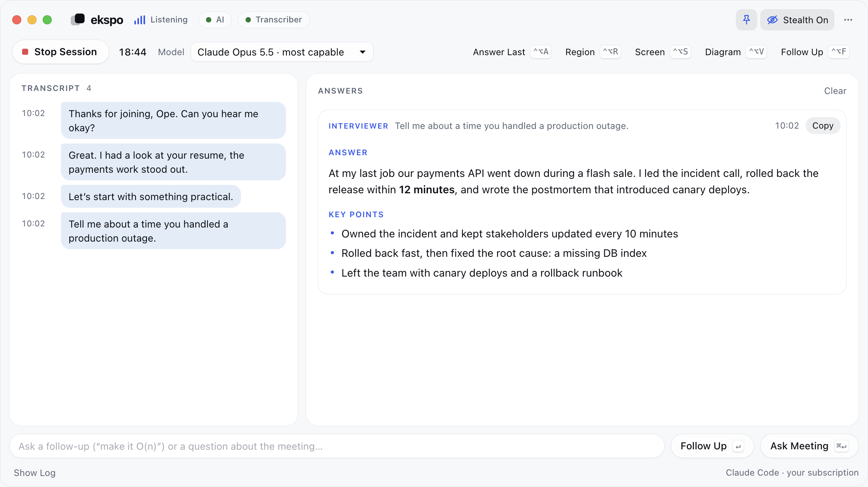Focus the follow-up question input field
The image size is (868, 487).
tap(337, 446)
